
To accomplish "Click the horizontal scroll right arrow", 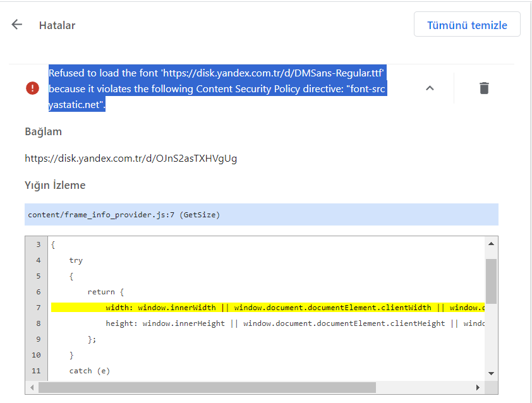I will click(x=478, y=387).
